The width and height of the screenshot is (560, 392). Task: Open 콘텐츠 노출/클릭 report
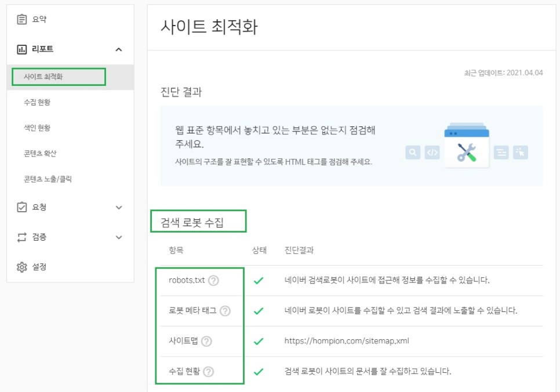pos(48,179)
